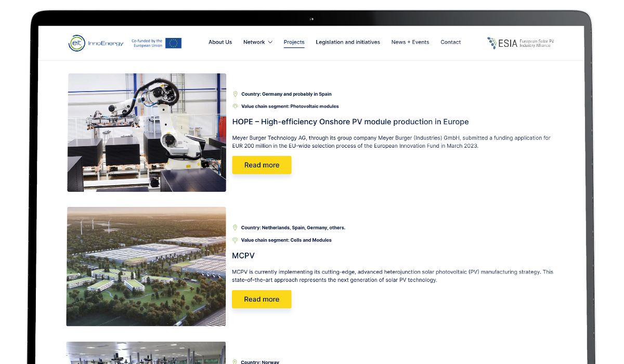This screenshot has width=624, height=364.
Task: Navigate to News + Events
Action: point(410,42)
